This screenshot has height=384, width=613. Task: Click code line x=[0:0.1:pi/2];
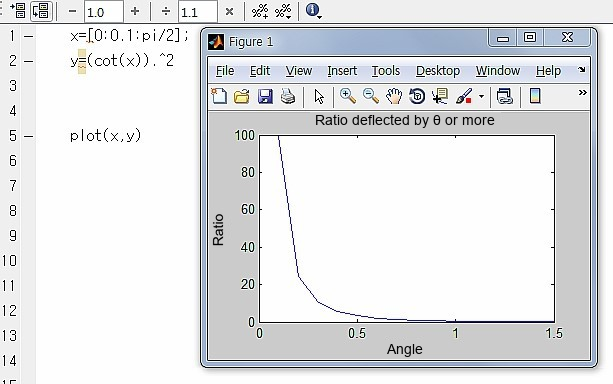coord(129,36)
